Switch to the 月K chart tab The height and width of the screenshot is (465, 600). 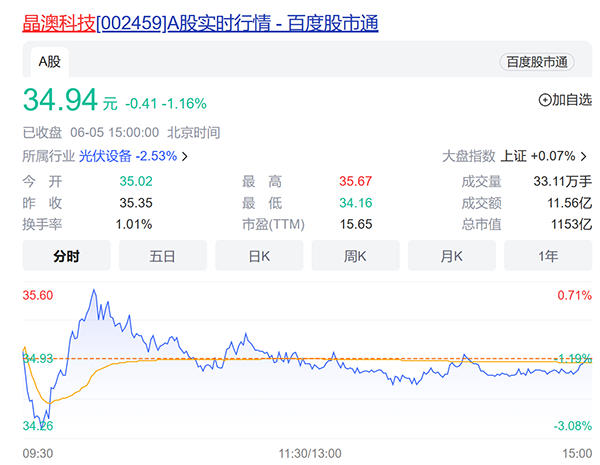[452, 256]
